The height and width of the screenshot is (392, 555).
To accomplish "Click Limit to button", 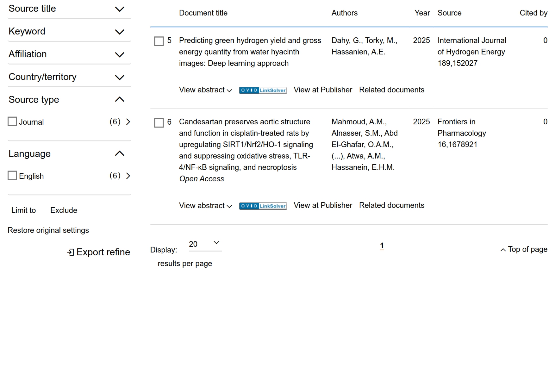I will point(24,210).
